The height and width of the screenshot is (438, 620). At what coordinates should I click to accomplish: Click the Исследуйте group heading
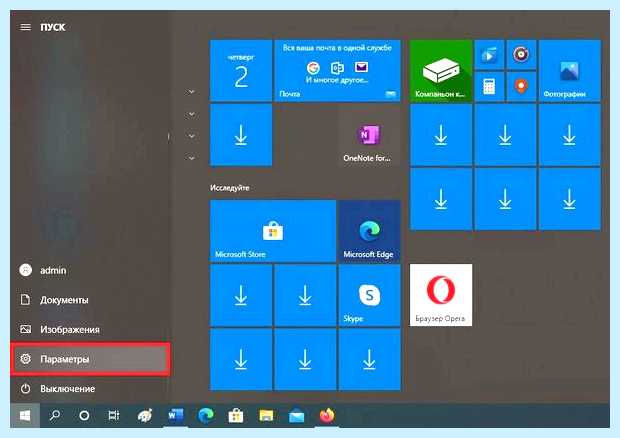[x=230, y=188]
